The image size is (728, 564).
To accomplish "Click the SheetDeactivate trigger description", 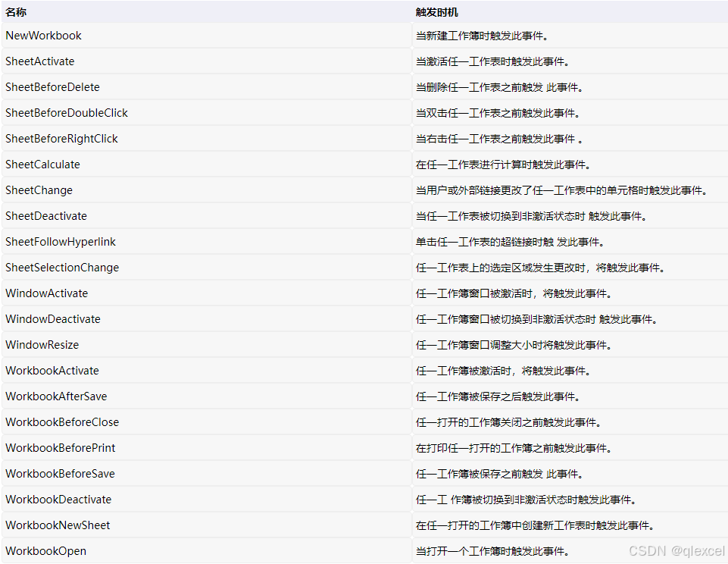I will point(531,216).
